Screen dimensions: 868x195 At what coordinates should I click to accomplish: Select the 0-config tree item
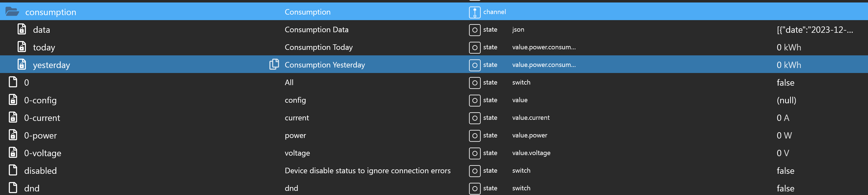(x=40, y=100)
